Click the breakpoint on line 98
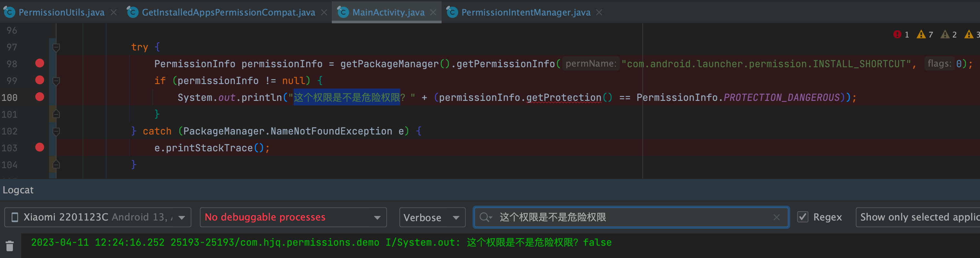 tap(39, 63)
